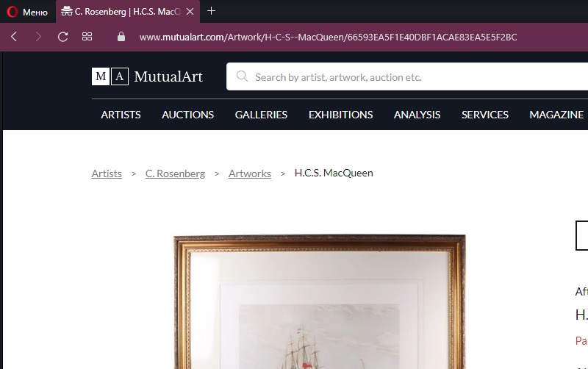Image resolution: width=588 pixels, height=369 pixels.
Task: Open the EXHIBITIONS navigation item
Action: (340, 115)
